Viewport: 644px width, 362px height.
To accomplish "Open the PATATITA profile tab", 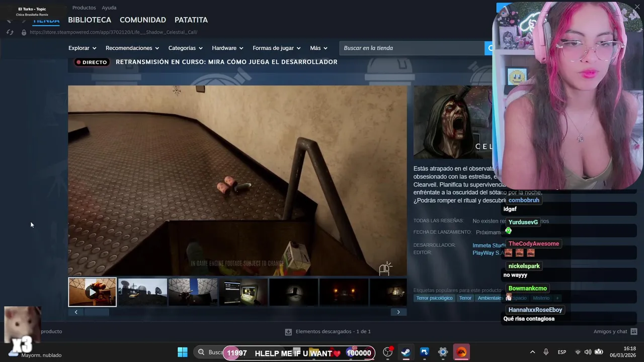I will pyautogui.click(x=191, y=20).
